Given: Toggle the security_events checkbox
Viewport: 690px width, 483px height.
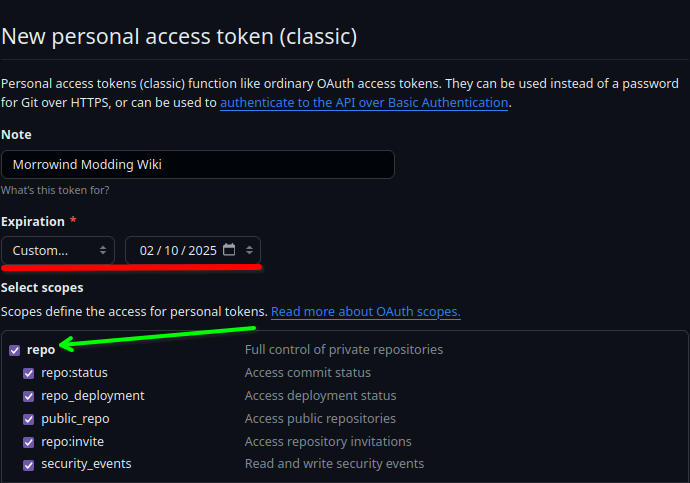Looking at the screenshot, I should click(x=29, y=465).
